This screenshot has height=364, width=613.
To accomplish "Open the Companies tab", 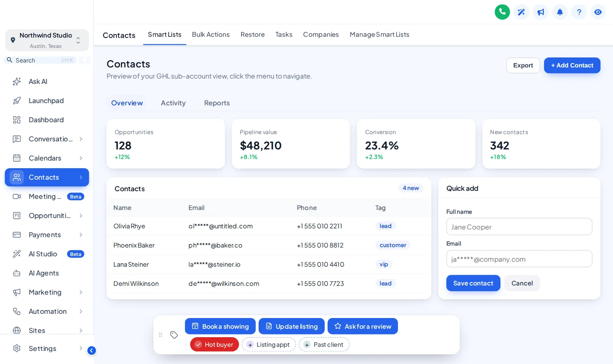I will click(321, 34).
